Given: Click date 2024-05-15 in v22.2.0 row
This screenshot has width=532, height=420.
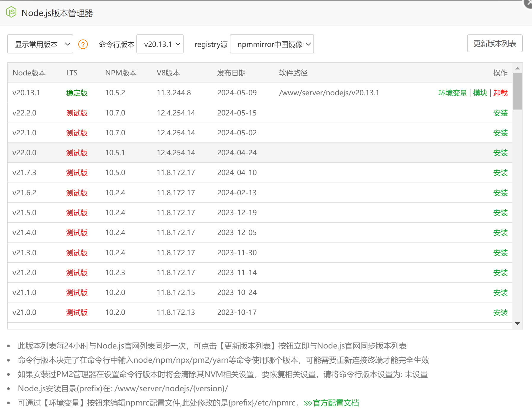Looking at the screenshot, I should (x=237, y=113).
